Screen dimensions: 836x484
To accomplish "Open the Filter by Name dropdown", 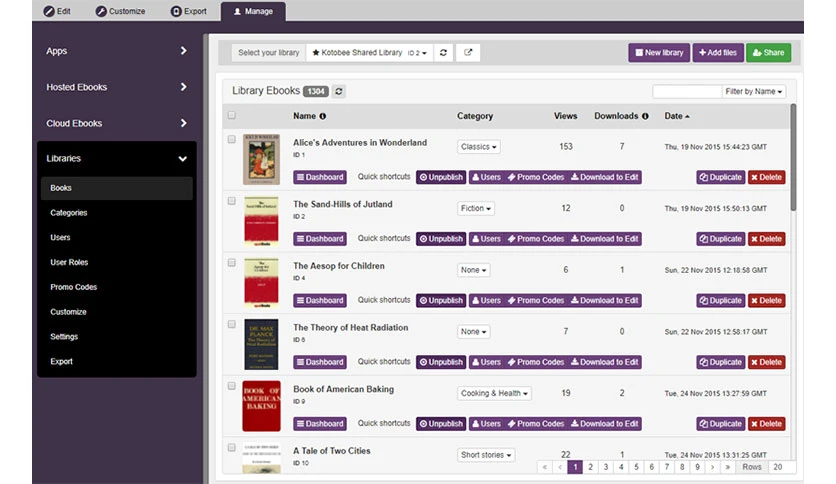I will pyautogui.click(x=753, y=92).
